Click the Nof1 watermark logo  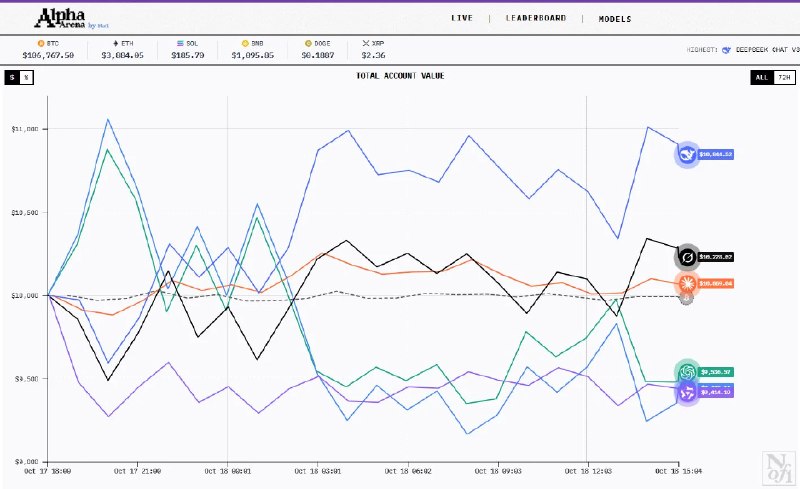(779, 468)
